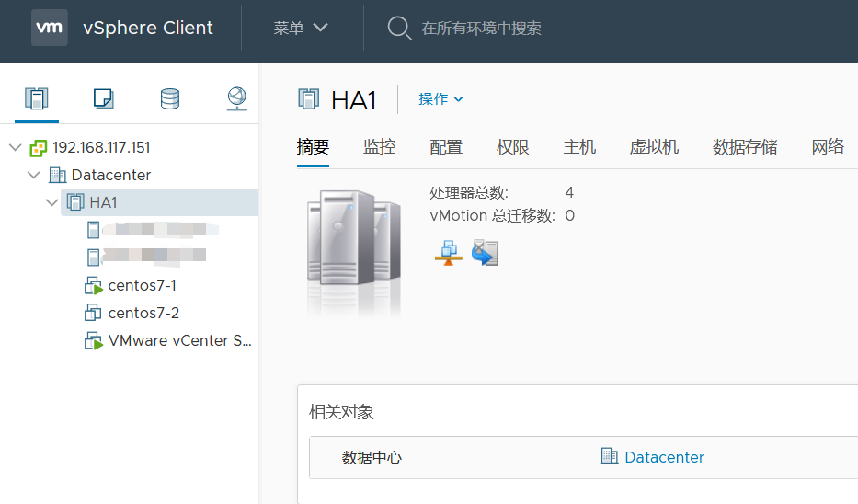This screenshot has width=858, height=504.
Task: Click the migrate host blue arrow icon
Action: 485,252
